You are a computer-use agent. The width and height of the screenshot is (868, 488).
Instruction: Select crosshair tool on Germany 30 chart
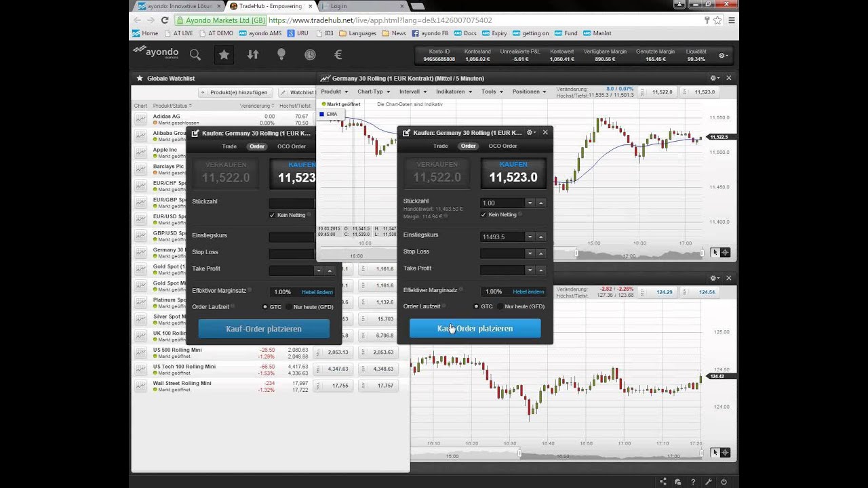(725, 252)
